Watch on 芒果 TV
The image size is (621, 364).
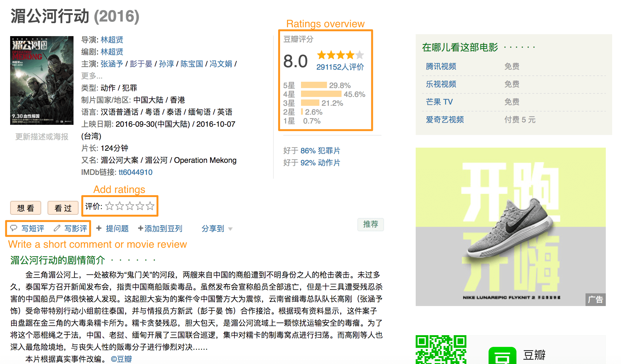click(439, 102)
